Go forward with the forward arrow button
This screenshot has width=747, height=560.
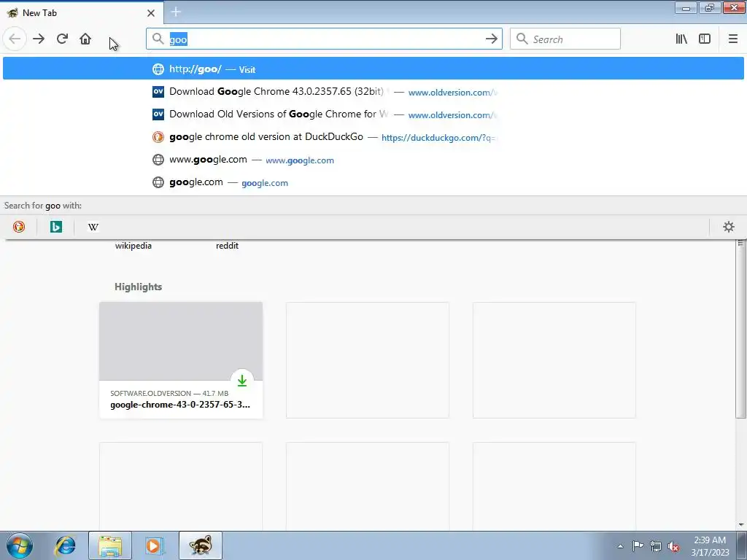pos(39,39)
